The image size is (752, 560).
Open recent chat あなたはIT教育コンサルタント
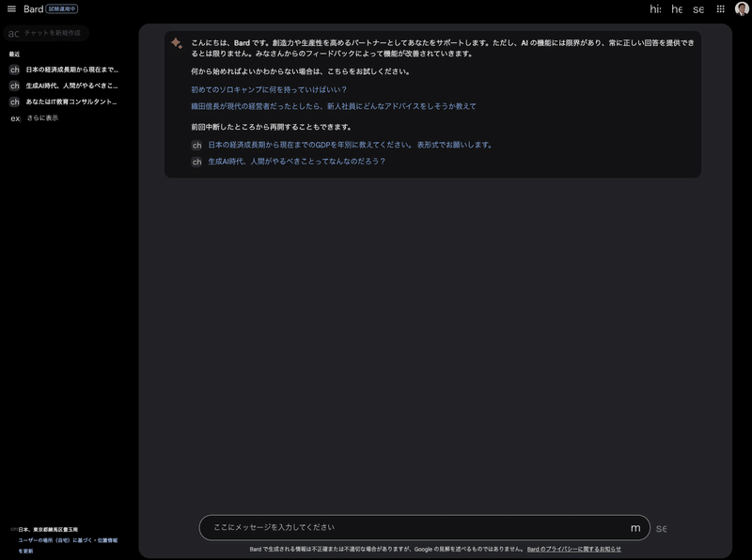pyautogui.click(x=64, y=101)
